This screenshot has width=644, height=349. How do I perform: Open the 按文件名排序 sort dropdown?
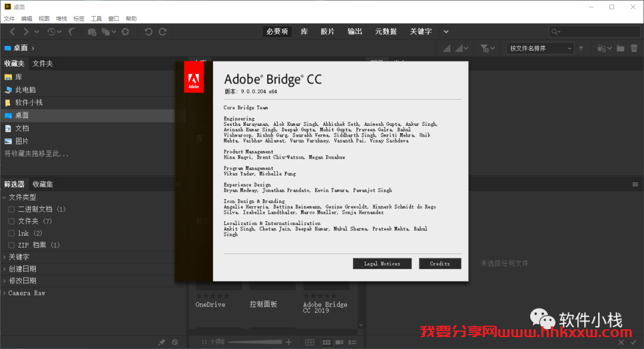pyautogui.click(x=540, y=48)
